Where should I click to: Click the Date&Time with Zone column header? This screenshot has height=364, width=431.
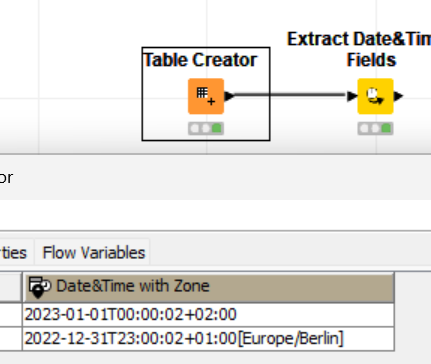pyautogui.click(x=208, y=287)
